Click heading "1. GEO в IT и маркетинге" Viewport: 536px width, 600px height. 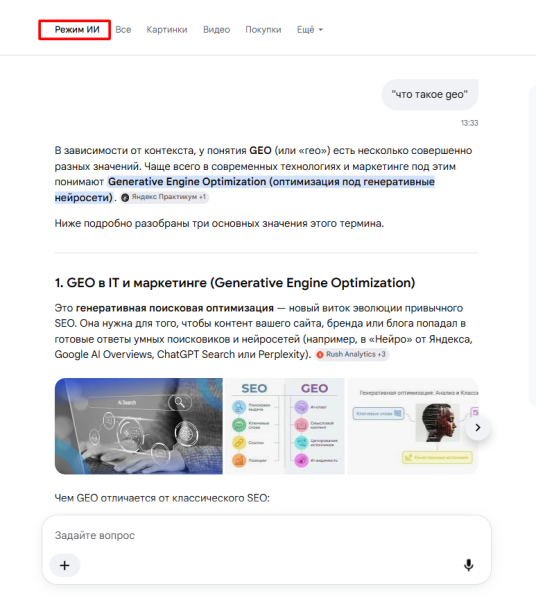235,283
